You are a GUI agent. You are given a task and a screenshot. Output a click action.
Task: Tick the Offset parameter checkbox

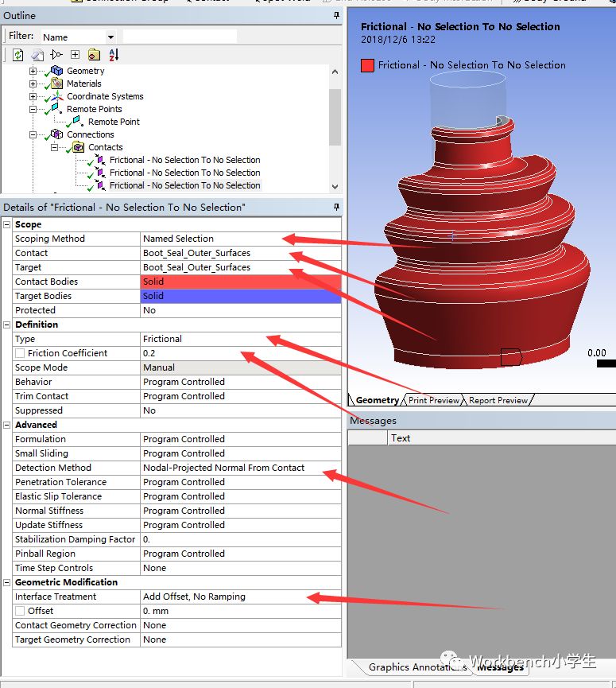[20, 611]
